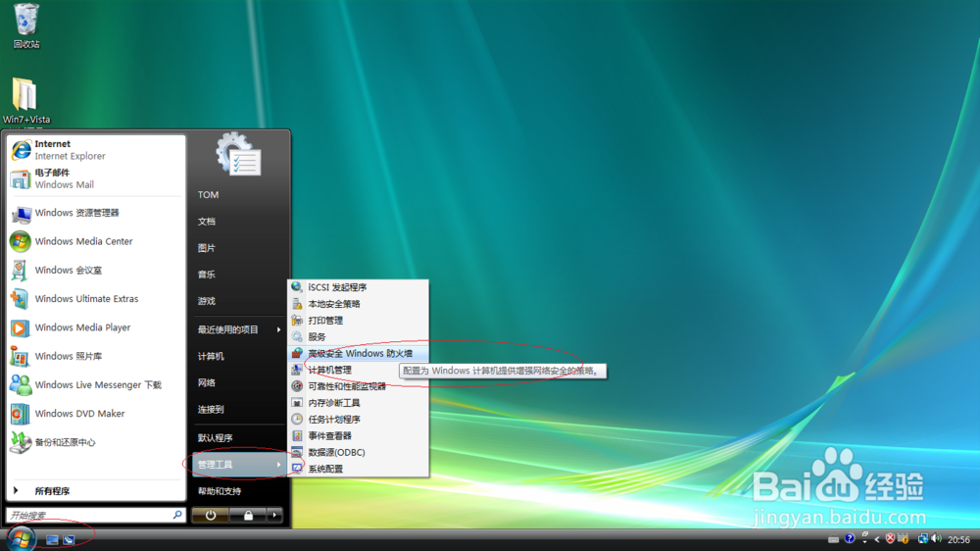Click the blue help icon in the tray
The image size is (980, 551).
850,538
